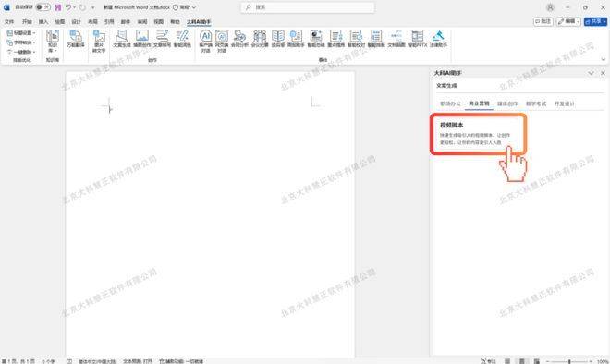
Task: Run the 智能总结 smart summary tool
Action: pos(316,39)
